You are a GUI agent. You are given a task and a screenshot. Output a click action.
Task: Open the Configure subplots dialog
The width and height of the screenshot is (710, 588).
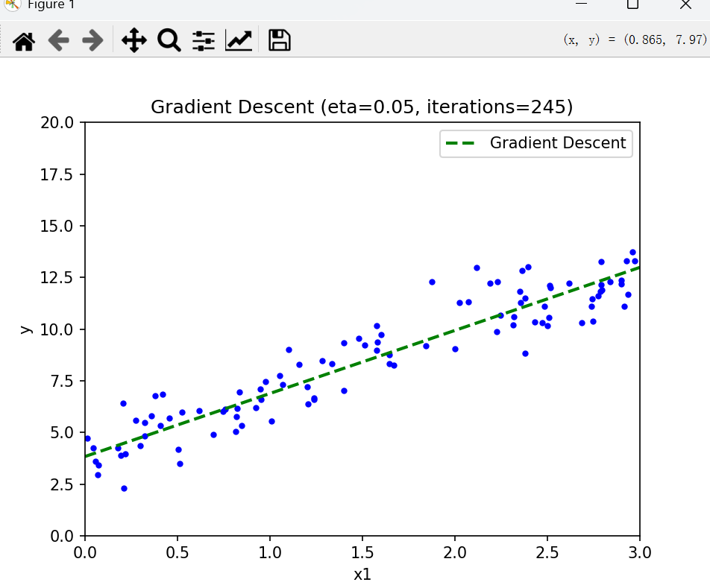[x=204, y=41]
